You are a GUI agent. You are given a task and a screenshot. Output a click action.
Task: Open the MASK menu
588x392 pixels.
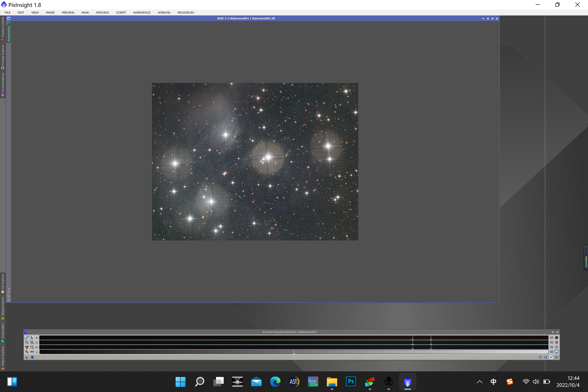coord(85,12)
